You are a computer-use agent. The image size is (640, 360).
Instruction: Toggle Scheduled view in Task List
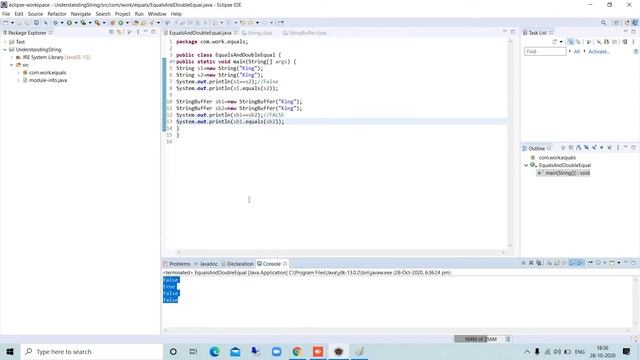click(578, 42)
